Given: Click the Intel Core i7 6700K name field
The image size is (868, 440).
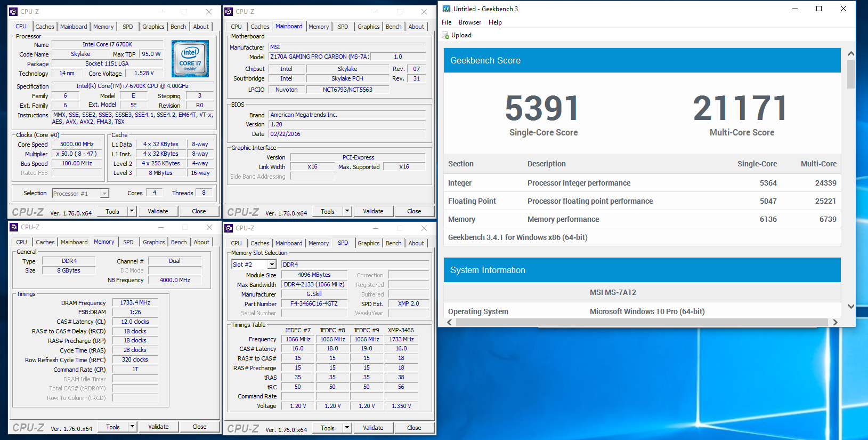Looking at the screenshot, I should [x=107, y=44].
